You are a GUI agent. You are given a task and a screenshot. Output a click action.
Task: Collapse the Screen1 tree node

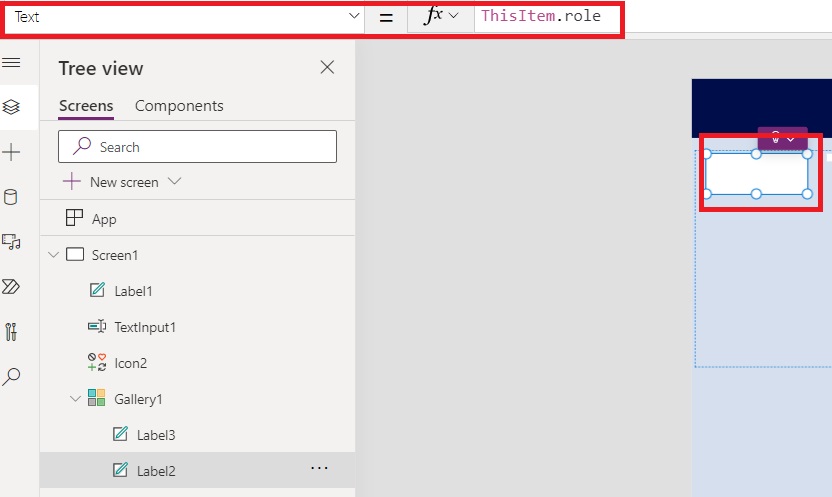coord(53,255)
